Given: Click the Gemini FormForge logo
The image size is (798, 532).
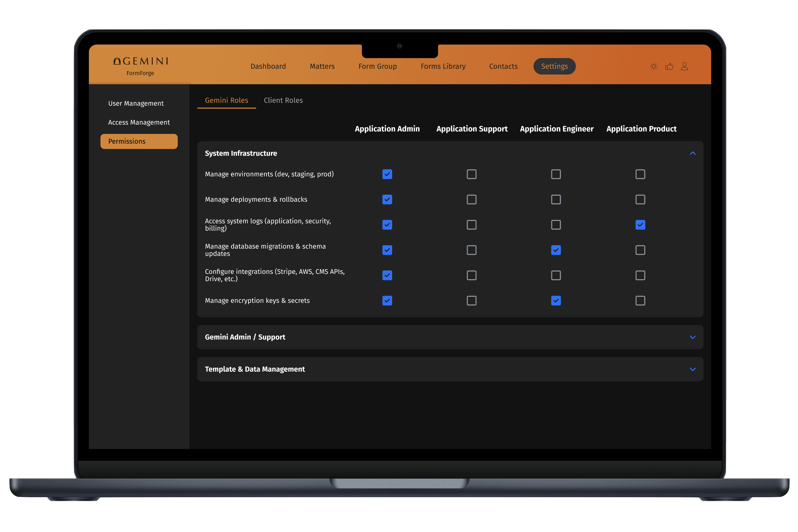Looking at the screenshot, I should [x=141, y=66].
